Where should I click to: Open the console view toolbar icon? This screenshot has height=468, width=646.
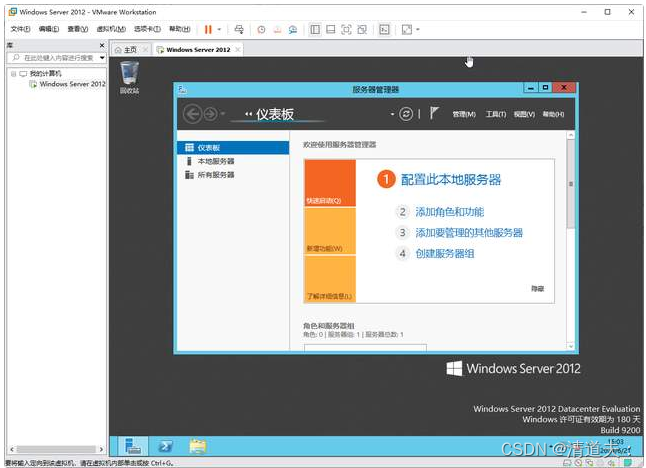pyautogui.click(x=384, y=29)
